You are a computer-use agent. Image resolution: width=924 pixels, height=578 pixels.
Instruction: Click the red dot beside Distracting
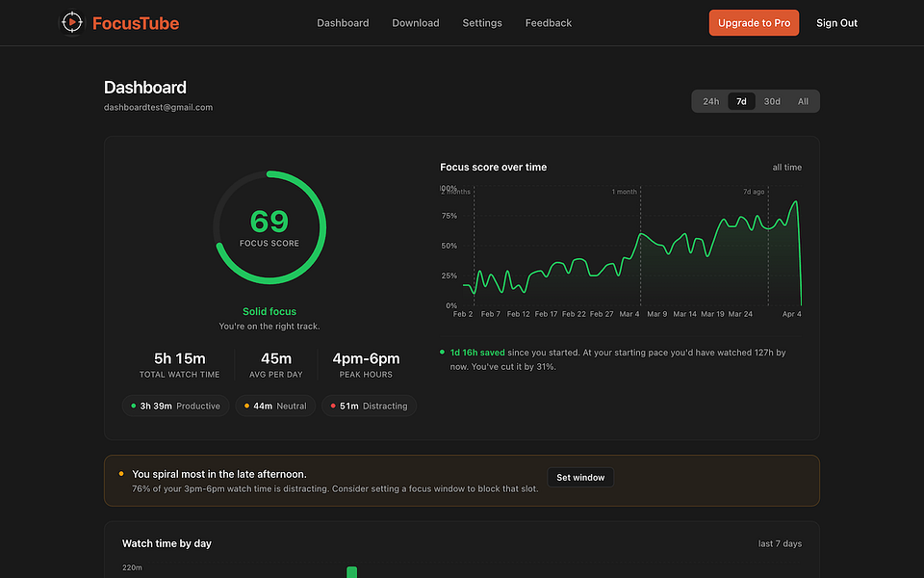(333, 406)
